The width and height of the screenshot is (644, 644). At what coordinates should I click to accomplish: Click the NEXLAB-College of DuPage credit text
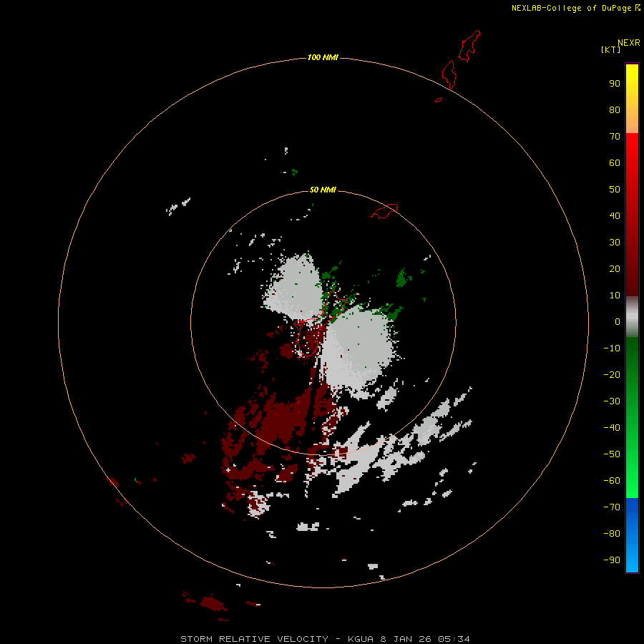tap(571, 8)
